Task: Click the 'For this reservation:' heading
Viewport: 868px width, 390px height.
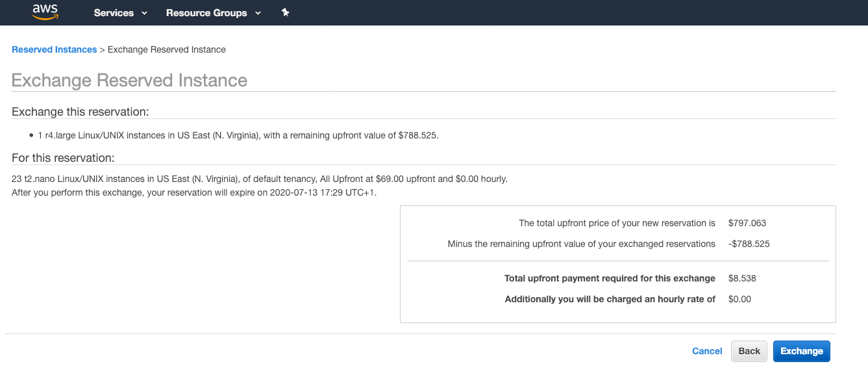Action: coord(63,158)
